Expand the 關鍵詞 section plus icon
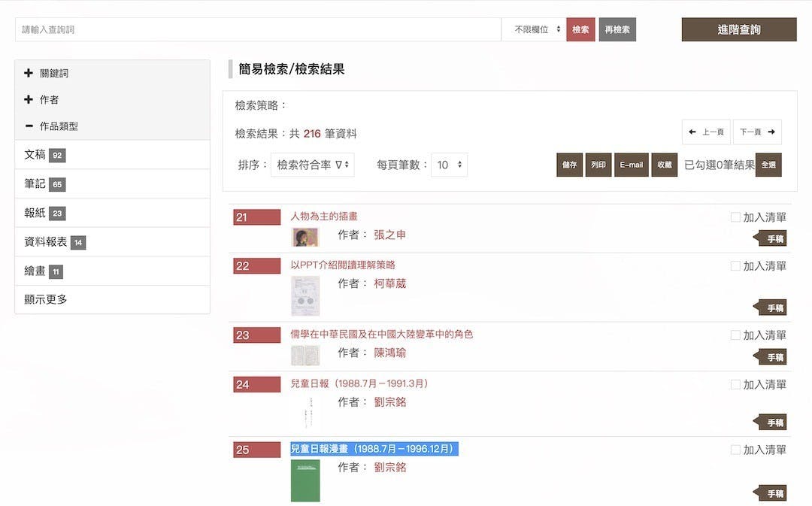 point(29,74)
